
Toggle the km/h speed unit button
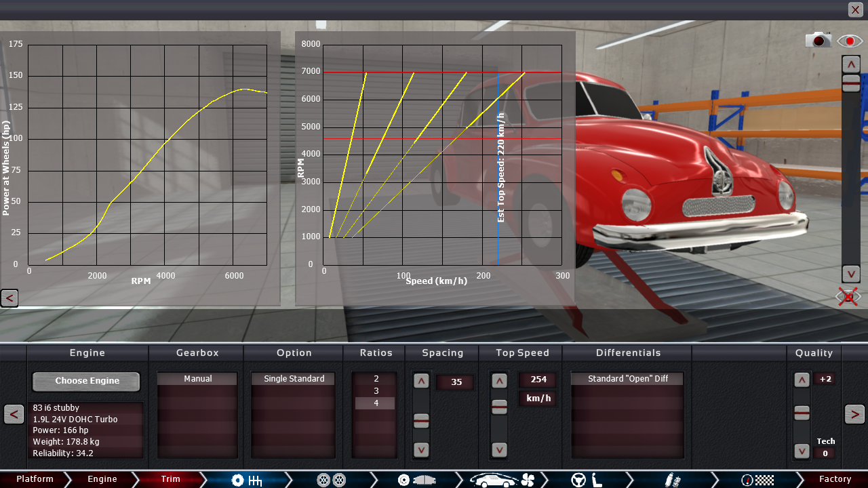[x=538, y=399]
